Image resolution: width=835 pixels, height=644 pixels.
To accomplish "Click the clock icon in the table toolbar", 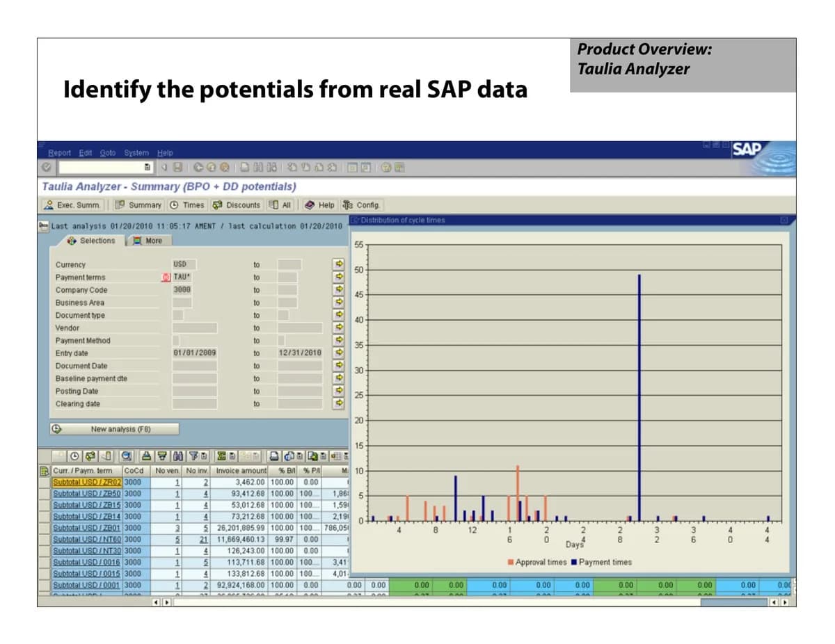I will [x=75, y=456].
